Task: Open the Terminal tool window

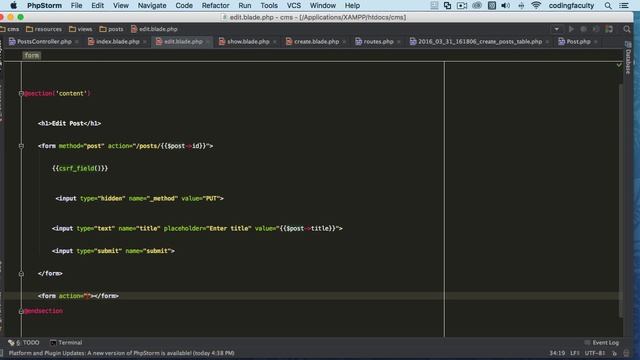Action: (x=66, y=342)
